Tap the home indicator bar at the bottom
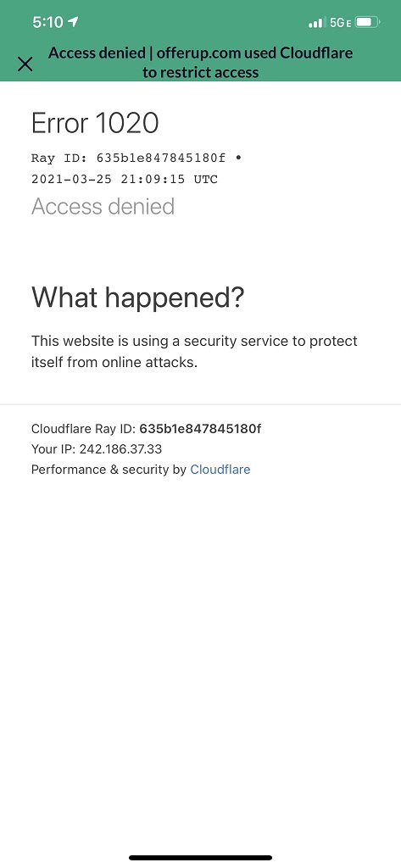The width and height of the screenshot is (401, 868). point(200,858)
